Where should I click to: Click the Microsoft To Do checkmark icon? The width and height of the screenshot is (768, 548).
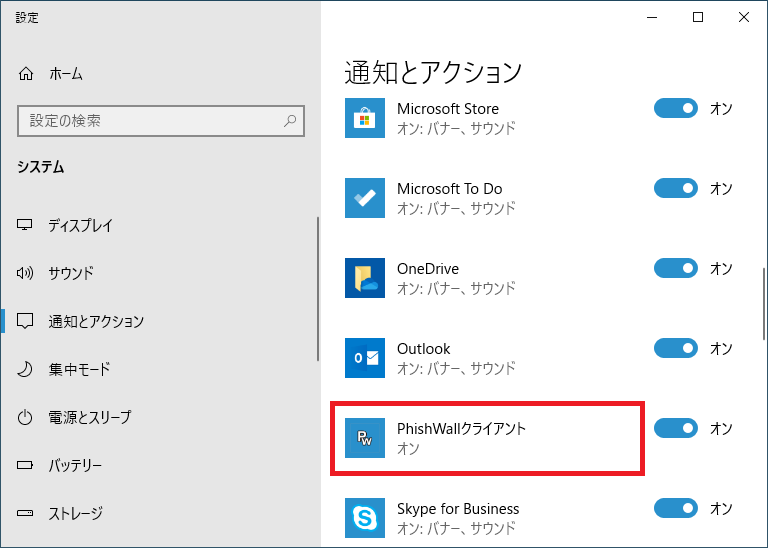[364, 198]
